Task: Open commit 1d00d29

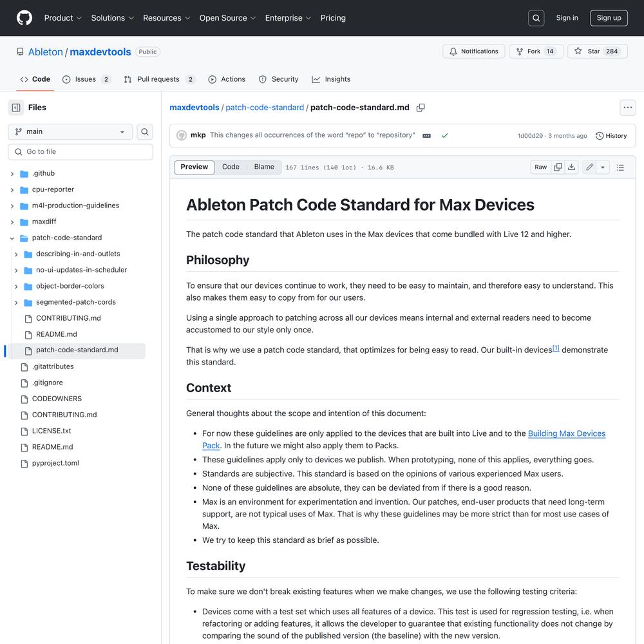Action: click(x=530, y=136)
